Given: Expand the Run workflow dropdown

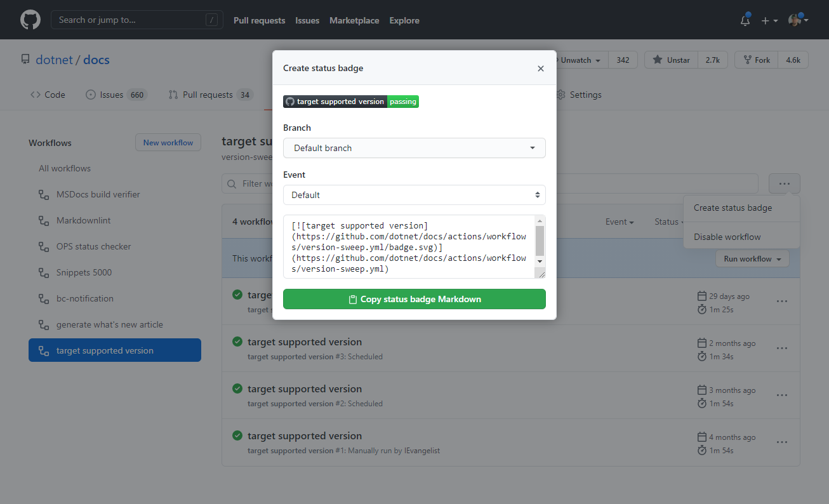Looking at the screenshot, I should pyautogui.click(x=752, y=258).
